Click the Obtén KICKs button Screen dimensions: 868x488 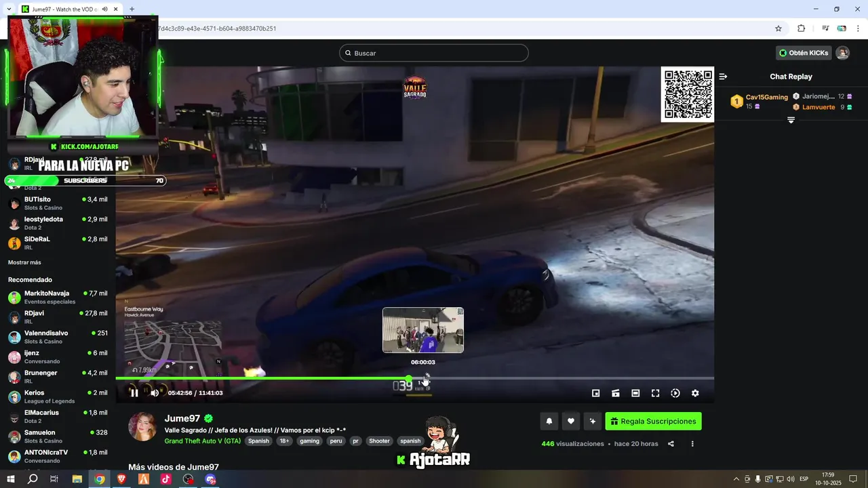804,53
